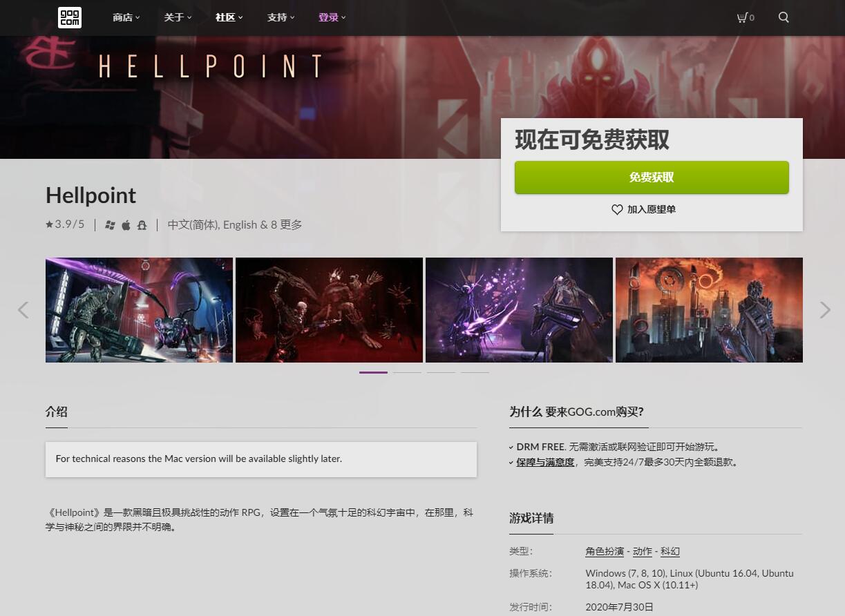Click the search magnifier icon
The height and width of the screenshot is (616, 845).
point(784,17)
